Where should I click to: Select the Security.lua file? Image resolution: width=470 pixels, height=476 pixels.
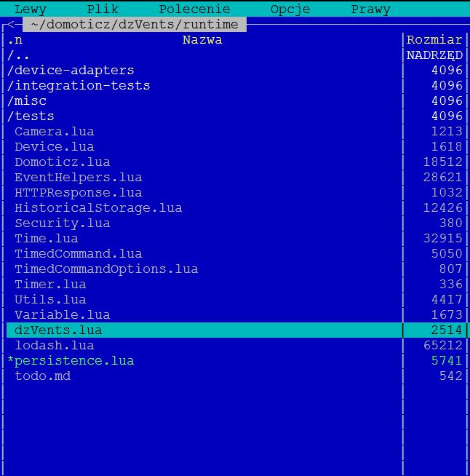[x=63, y=223]
